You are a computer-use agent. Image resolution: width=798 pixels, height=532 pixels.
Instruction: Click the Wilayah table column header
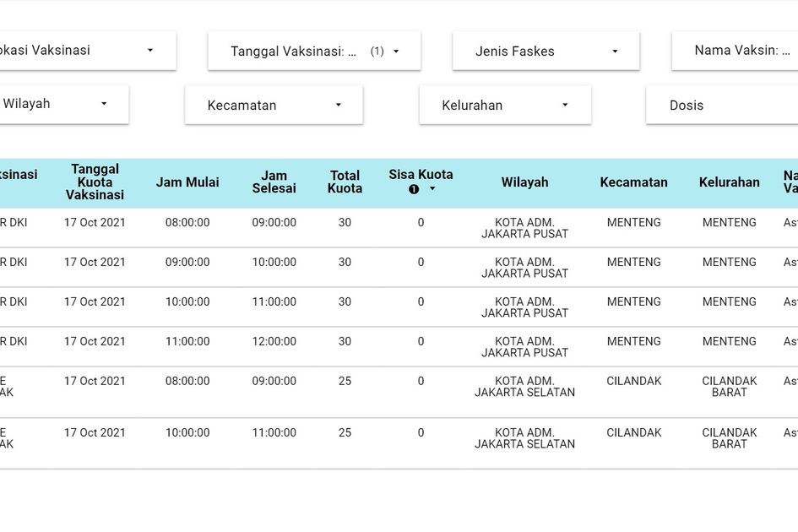(524, 182)
